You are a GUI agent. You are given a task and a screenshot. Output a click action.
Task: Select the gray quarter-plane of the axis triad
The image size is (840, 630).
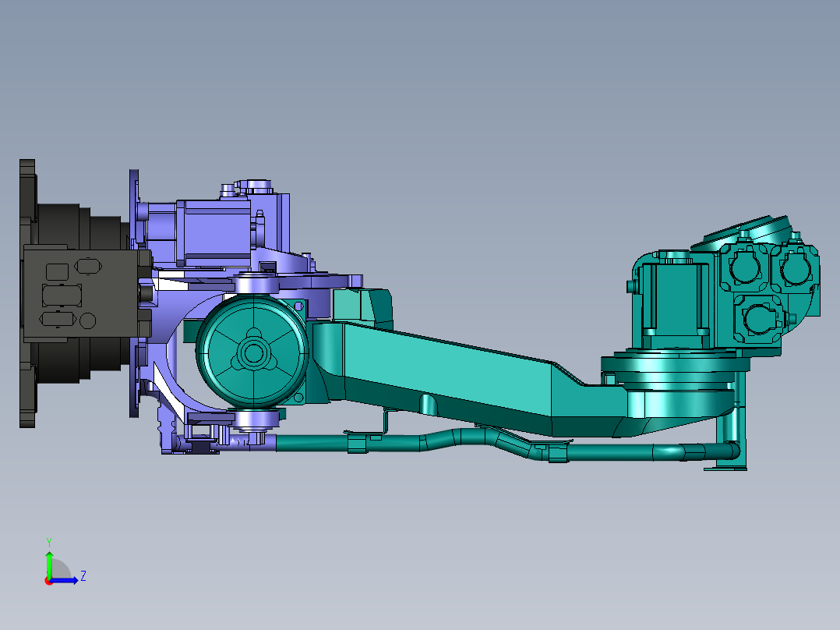tap(59, 569)
